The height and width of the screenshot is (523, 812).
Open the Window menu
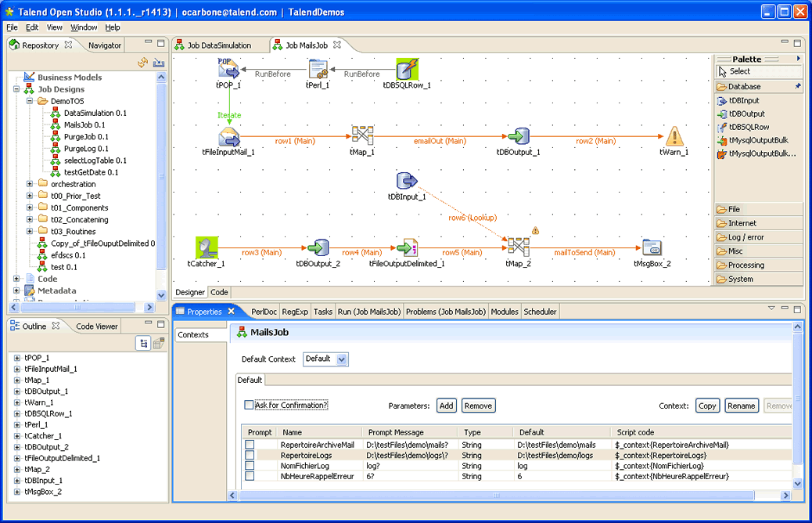pyautogui.click(x=84, y=27)
